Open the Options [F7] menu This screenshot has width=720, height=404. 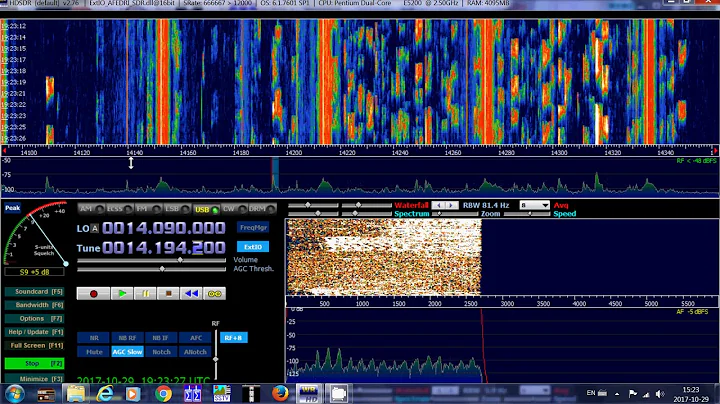34,319
